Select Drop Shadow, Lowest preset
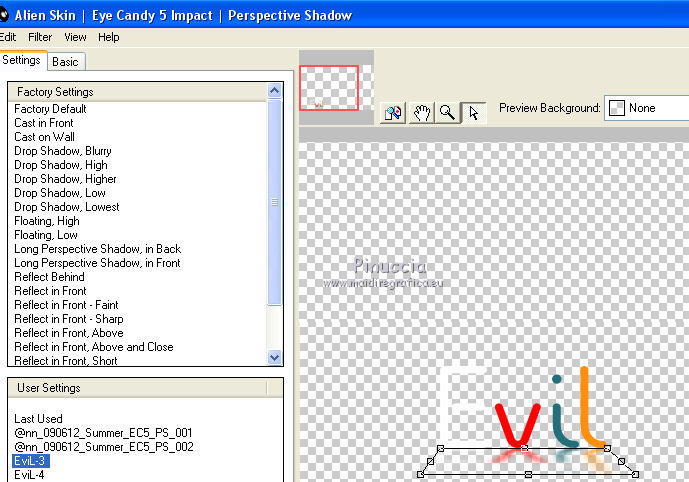This screenshot has height=482, width=689. 67,207
